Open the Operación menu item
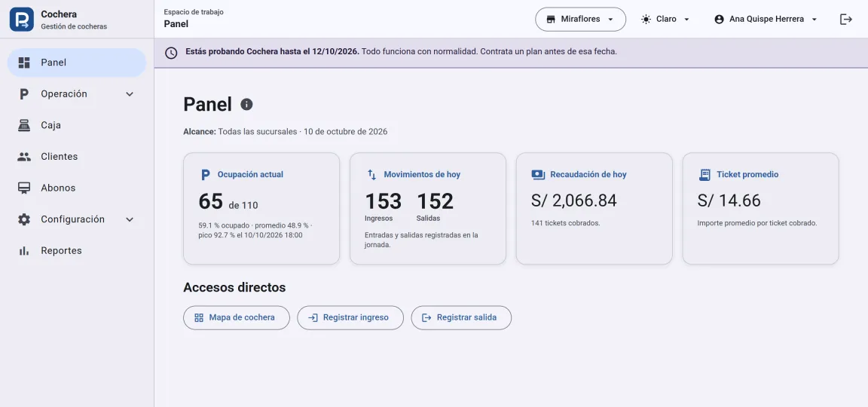This screenshot has height=407, width=868. 76,94
